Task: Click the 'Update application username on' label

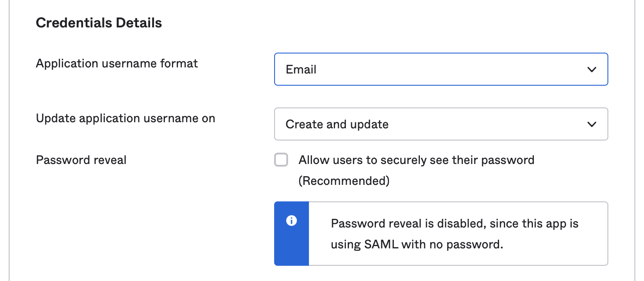Action: tap(126, 118)
